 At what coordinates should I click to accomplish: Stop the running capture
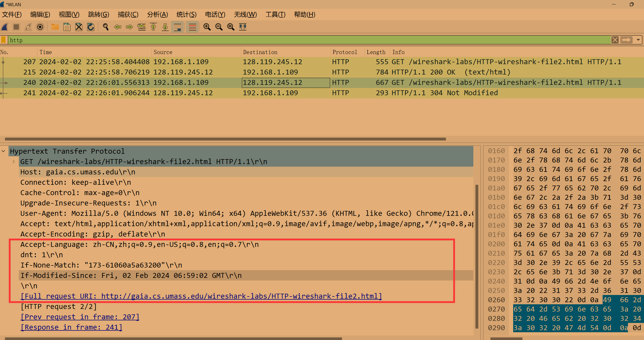click(x=16, y=27)
